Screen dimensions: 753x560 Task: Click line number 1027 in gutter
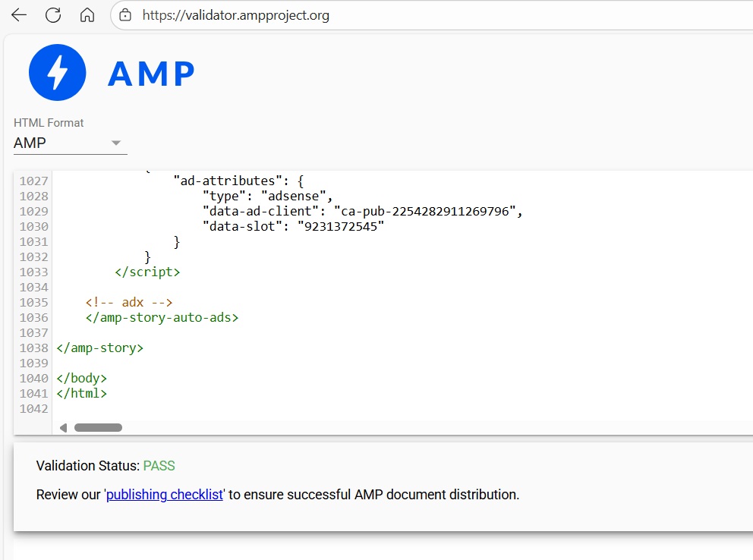(x=33, y=181)
